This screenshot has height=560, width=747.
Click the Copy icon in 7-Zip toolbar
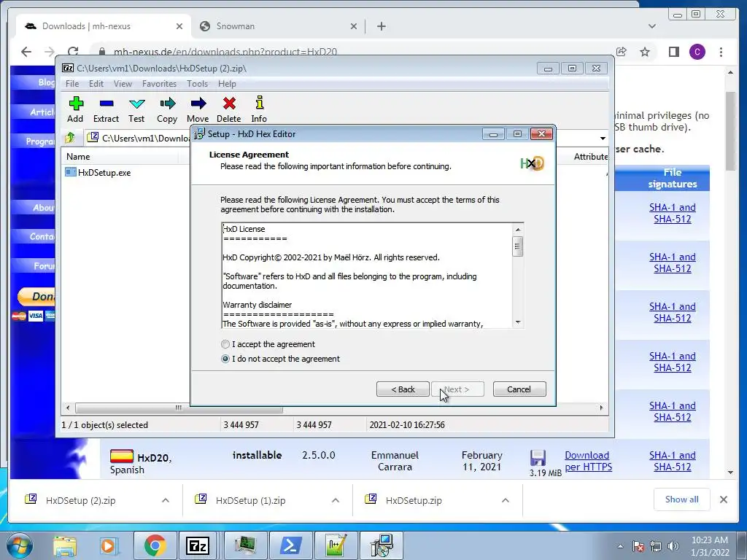point(167,109)
